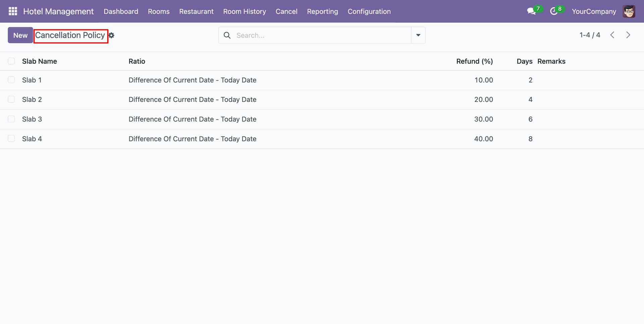This screenshot has height=324, width=644.
Task: Click the search magnifier icon
Action: (x=227, y=36)
